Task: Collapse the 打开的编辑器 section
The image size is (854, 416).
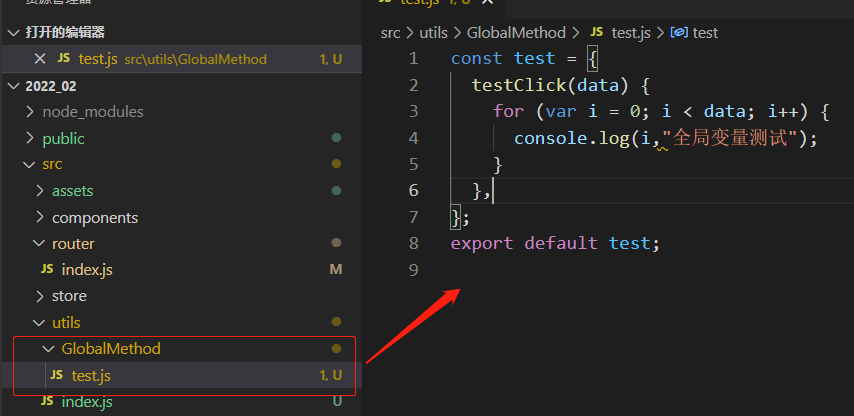Action: (13, 33)
